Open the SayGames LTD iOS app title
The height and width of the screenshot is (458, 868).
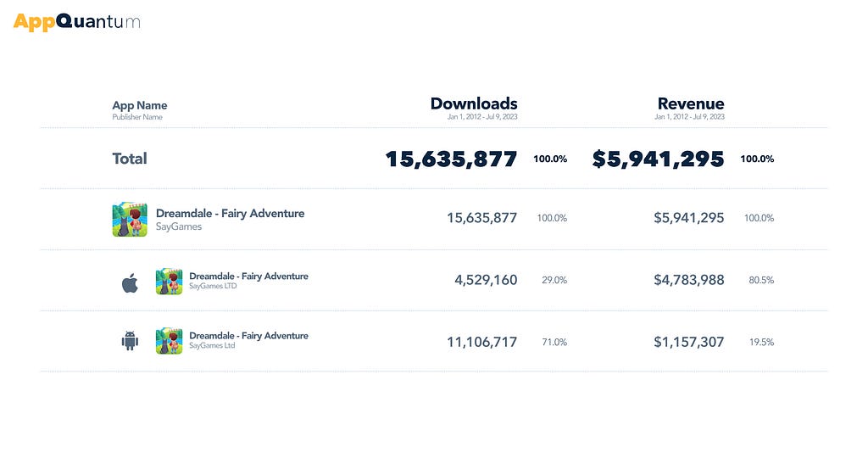pyautogui.click(x=248, y=276)
